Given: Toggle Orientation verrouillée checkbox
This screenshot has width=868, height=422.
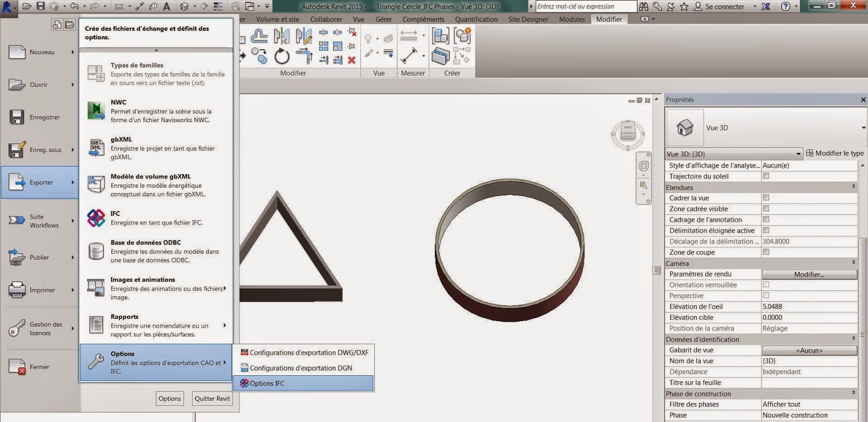Looking at the screenshot, I should (766, 284).
